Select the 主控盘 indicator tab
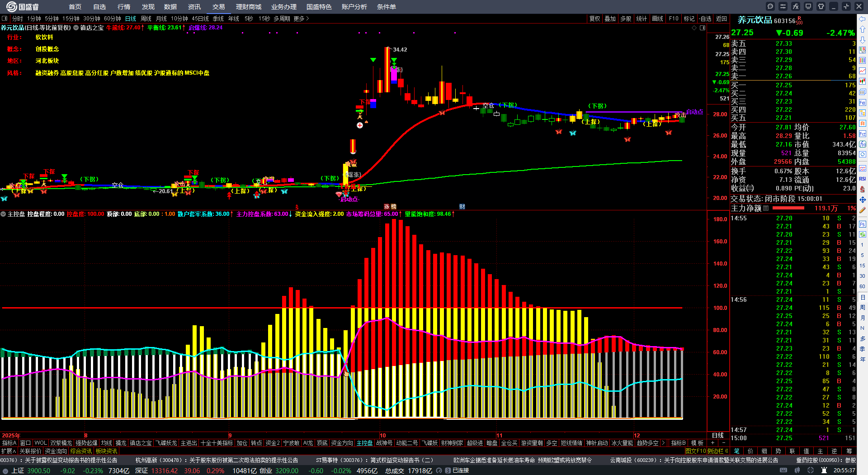Image resolution: width=868 pixels, height=475 pixels. (364, 443)
